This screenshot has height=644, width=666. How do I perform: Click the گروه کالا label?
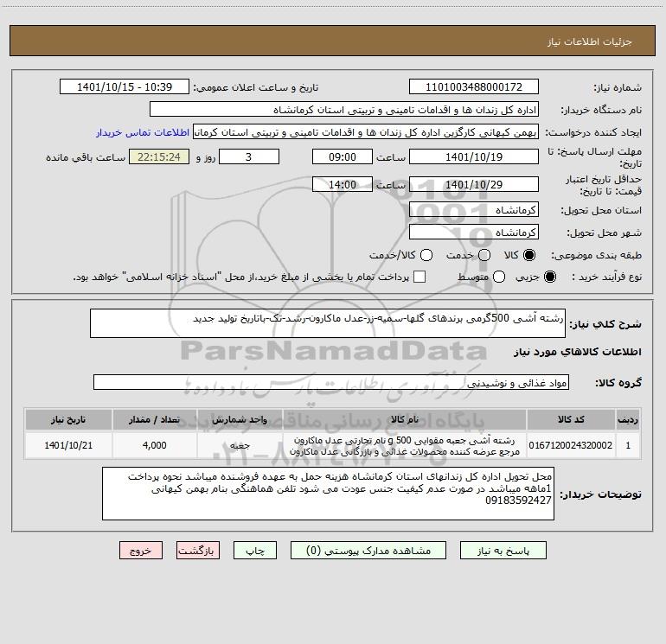(618, 382)
